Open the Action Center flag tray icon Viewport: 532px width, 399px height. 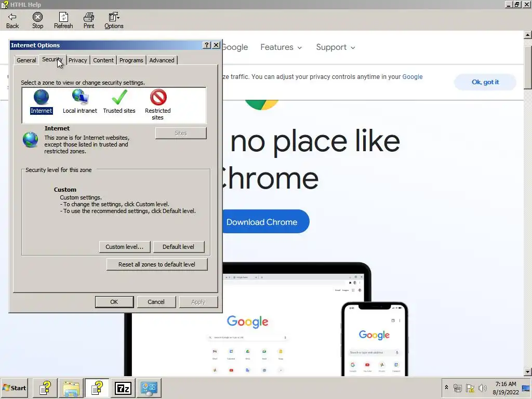470,388
